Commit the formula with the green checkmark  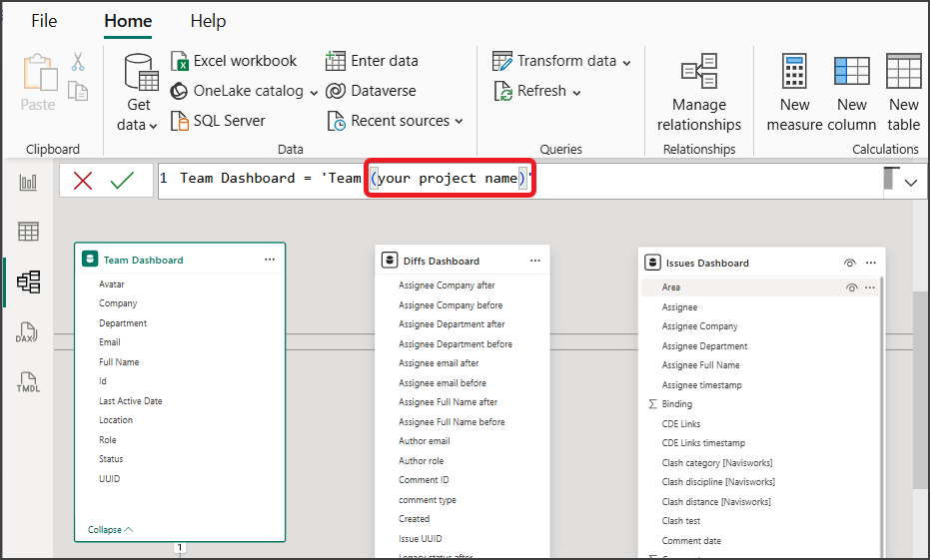[122, 181]
